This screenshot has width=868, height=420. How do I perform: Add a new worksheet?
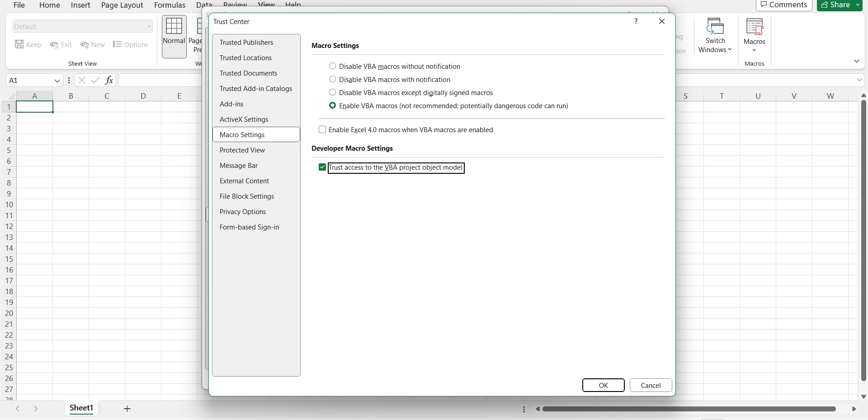pyautogui.click(x=127, y=409)
